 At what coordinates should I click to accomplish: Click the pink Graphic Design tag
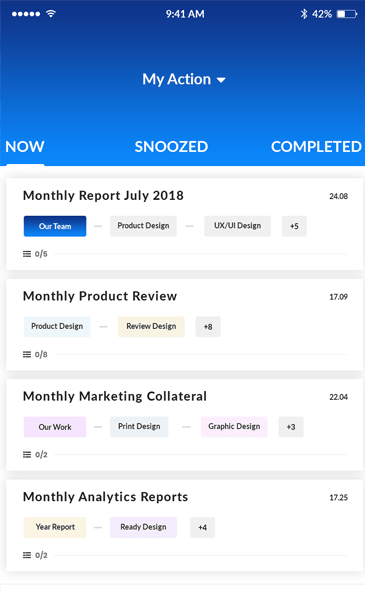[234, 427]
